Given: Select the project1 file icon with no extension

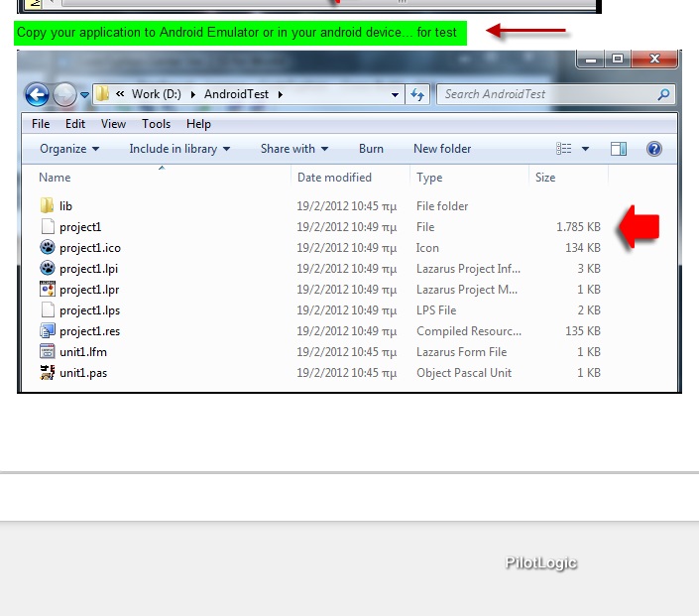Looking at the screenshot, I should coord(48,226).
